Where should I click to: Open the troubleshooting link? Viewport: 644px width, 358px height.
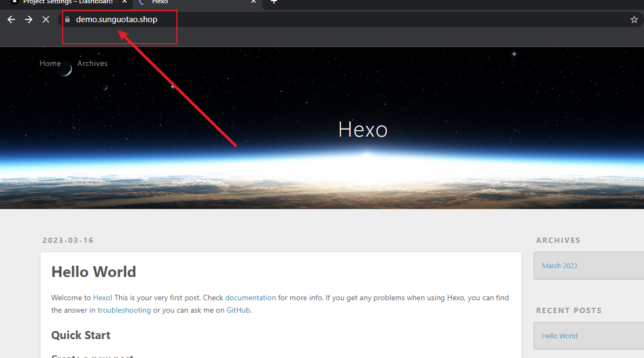124,310
